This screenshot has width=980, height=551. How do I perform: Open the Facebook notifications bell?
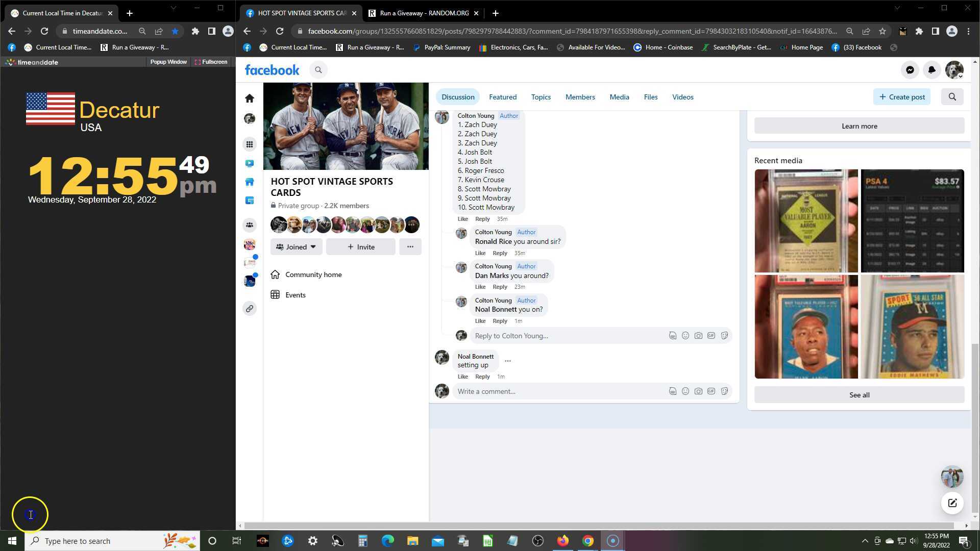pos(932,70)
